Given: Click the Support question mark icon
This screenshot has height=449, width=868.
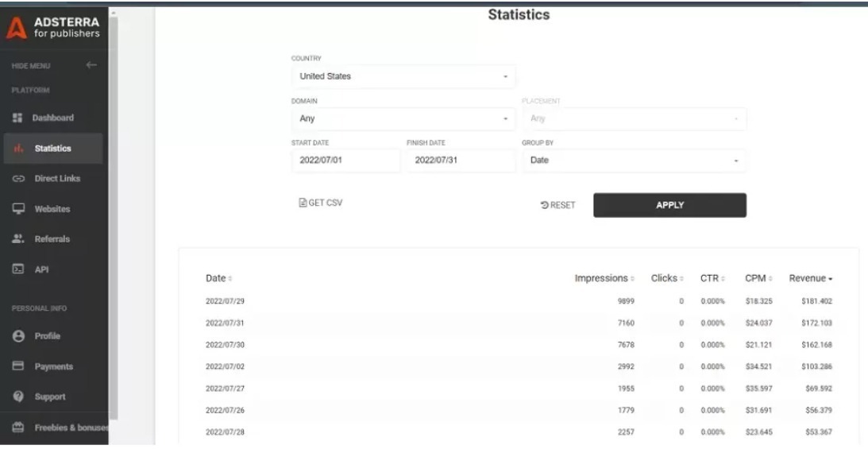Looking at the screenshot, I should (x=18, y=397).
